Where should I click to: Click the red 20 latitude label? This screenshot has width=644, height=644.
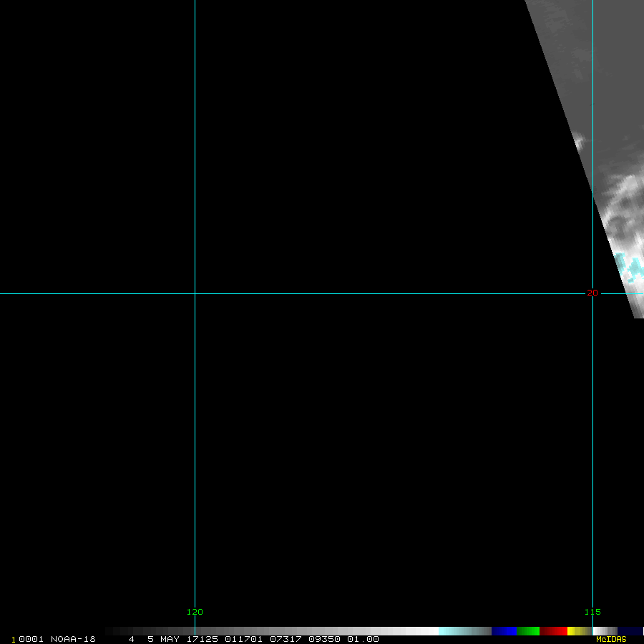pos(592,293)
